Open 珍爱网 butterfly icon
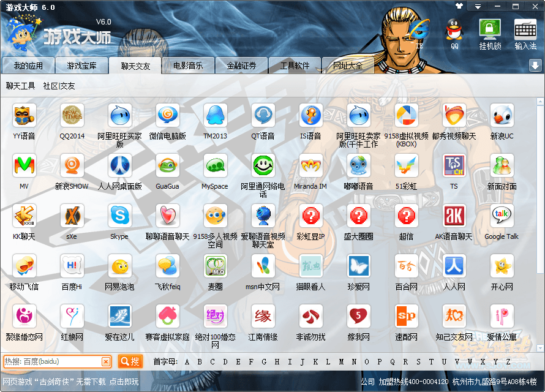This screenshot has width=545, height=392. point(359,266)
